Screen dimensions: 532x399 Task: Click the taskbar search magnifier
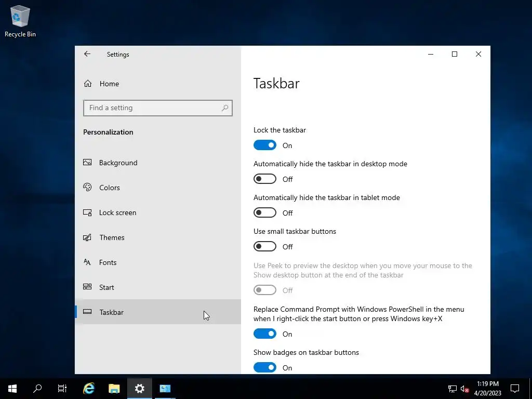[37, 389]
